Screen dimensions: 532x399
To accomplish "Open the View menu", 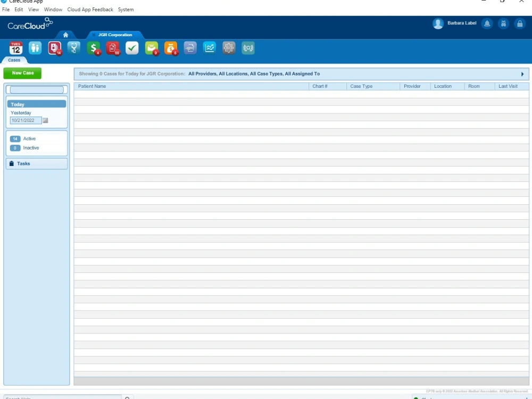I will (x=33, y=10).
